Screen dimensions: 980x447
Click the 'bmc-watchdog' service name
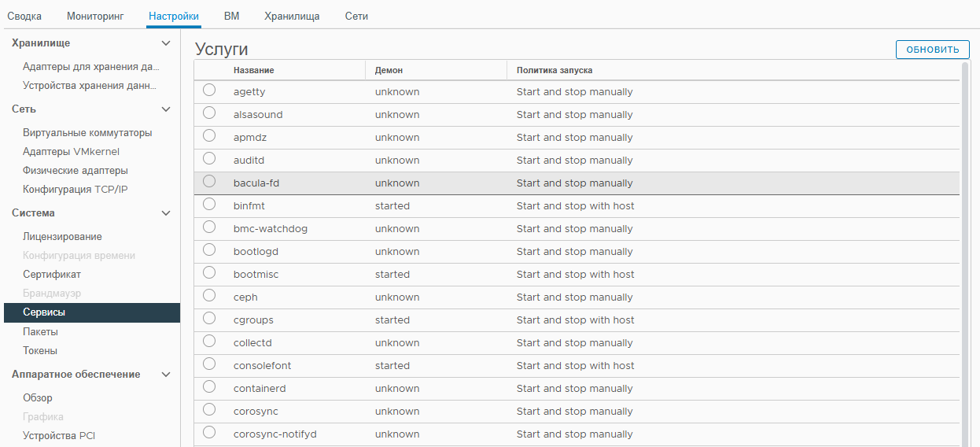[x=271, y=229]
